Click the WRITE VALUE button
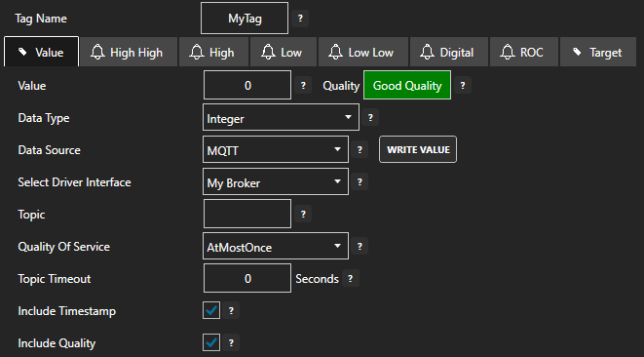The width and height of the screenshot is (644, 357). 418,149
